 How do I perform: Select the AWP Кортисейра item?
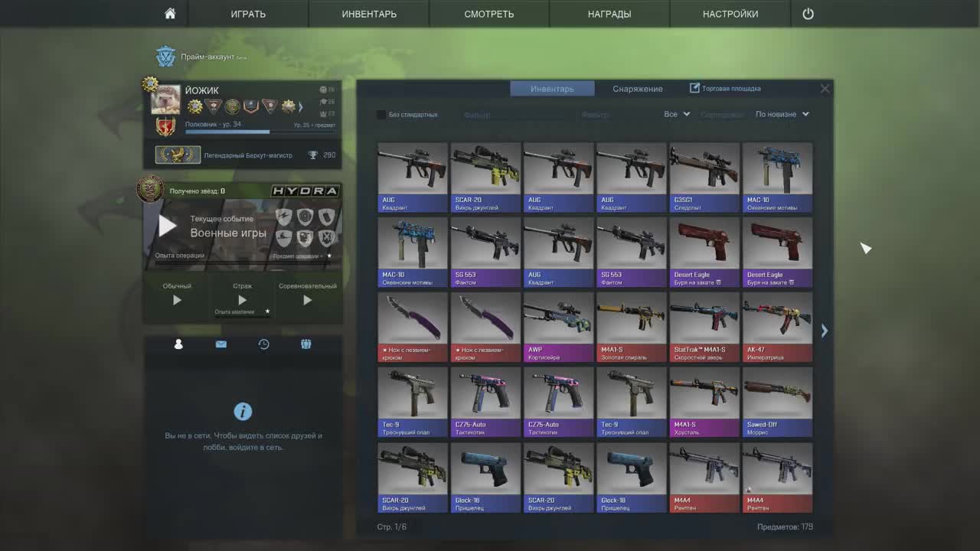tap(558, 328)
